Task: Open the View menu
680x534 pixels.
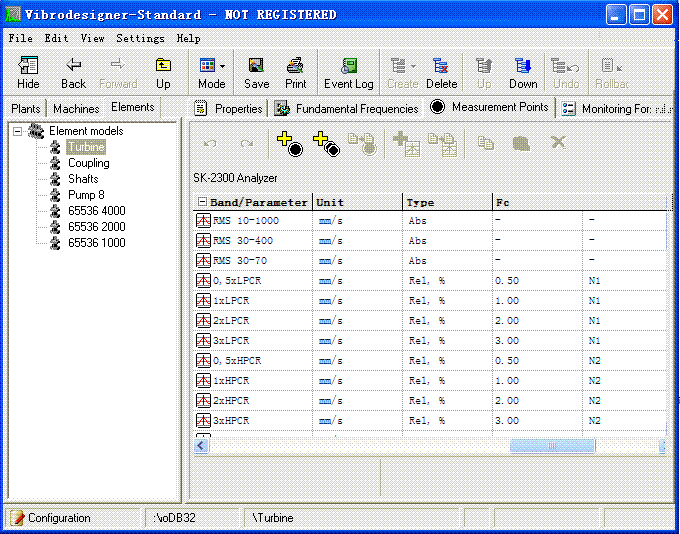Action: [x=92, y=38]
